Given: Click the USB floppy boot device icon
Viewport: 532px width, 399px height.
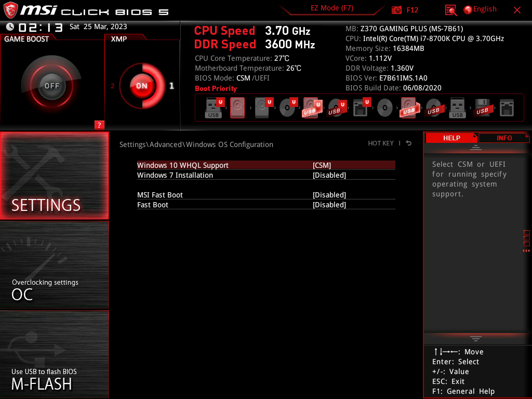Looking at the screenshot, I should [x=483, y=108].
